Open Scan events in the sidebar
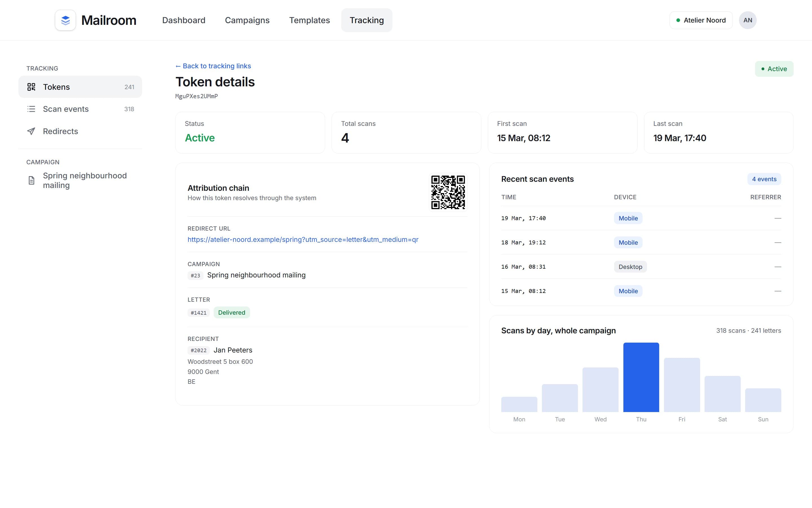The height and width of the screenshot is (508, 812). [x=80, y=109]
